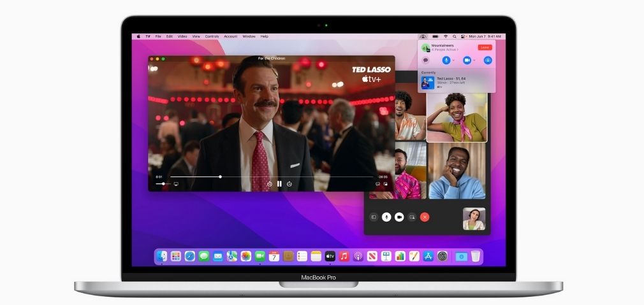Screen dimensions: 644x305
Task: Open the TV app menu
Action: (147, 36)
